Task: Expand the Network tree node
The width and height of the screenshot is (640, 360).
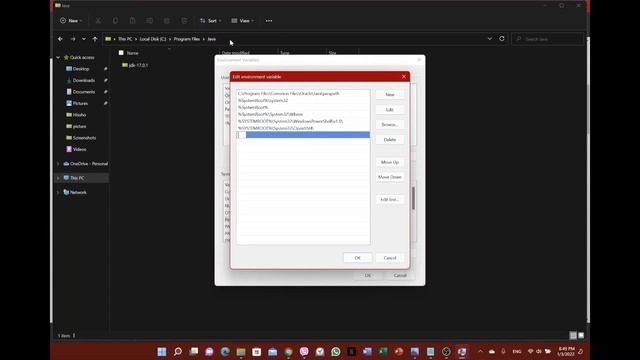Action: 58,192
